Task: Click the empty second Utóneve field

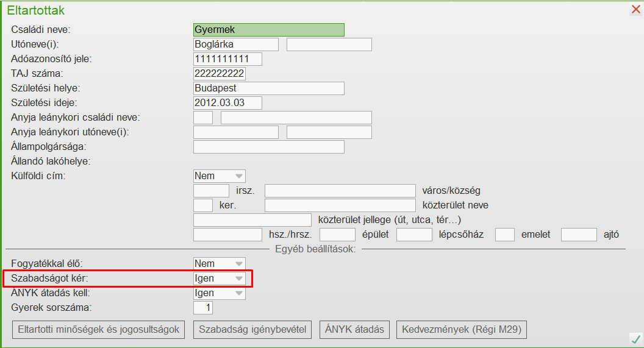Action: click(329, 44)
